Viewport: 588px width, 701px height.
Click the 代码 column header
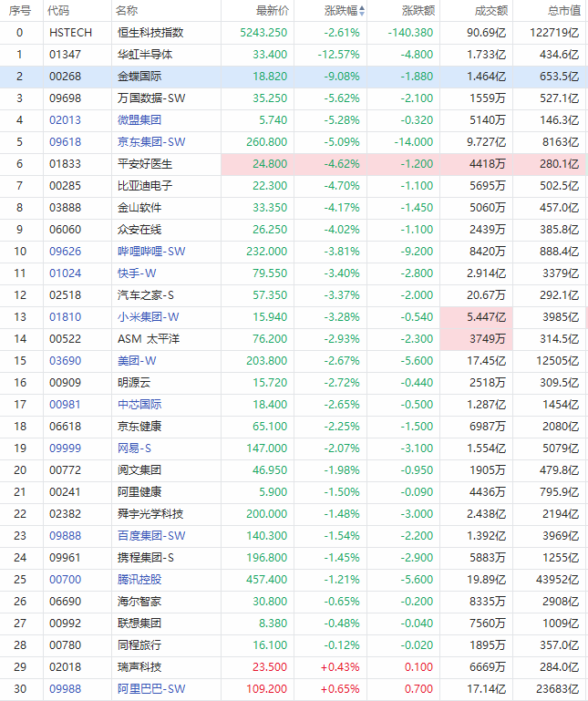[x=58, y=11]
